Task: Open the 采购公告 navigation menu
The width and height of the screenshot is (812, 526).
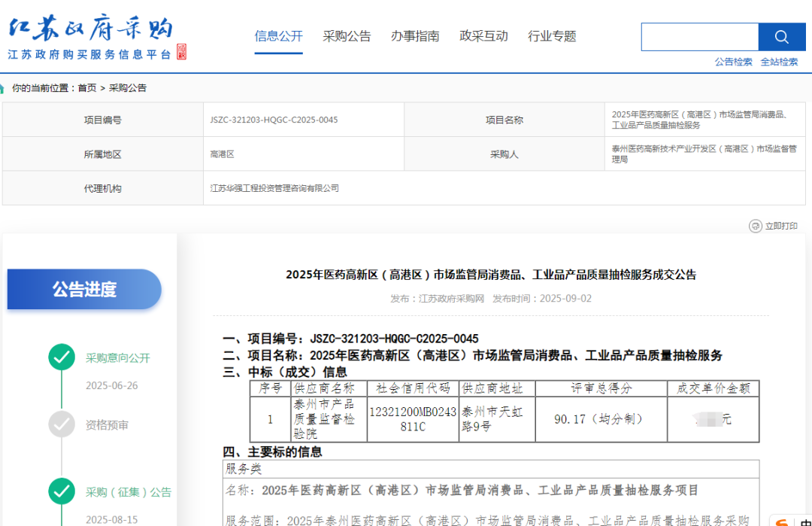Action: pyautogui.click(x=347, y=36)
